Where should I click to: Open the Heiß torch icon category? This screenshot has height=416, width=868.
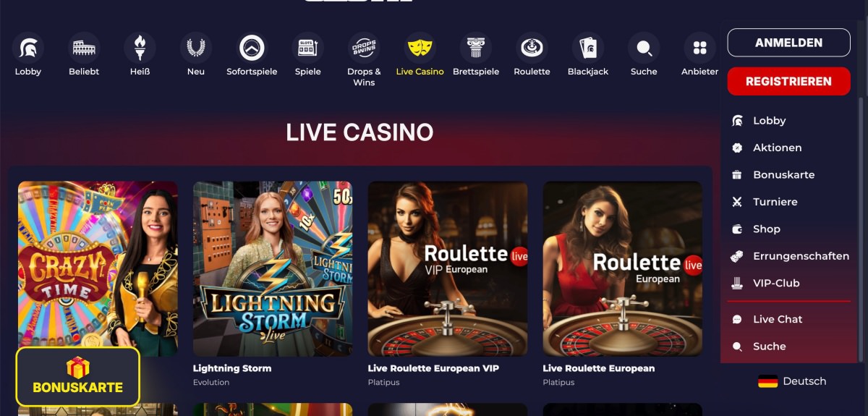(x=140, y=48)
